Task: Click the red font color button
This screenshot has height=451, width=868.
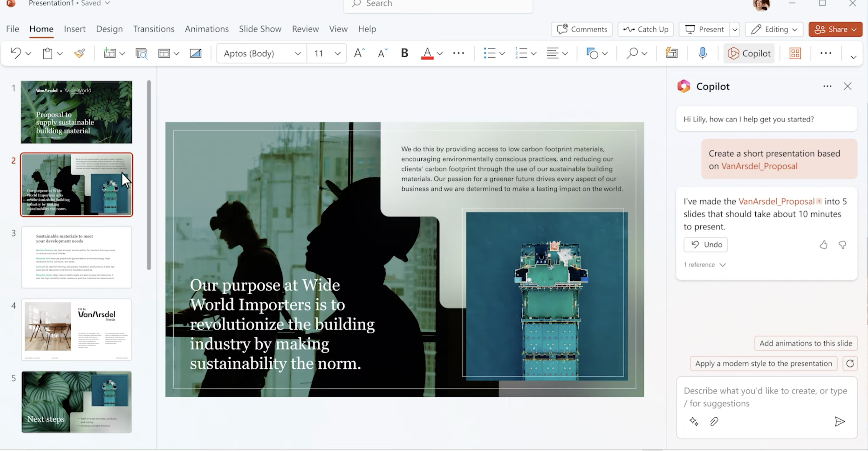Action: 427,53
